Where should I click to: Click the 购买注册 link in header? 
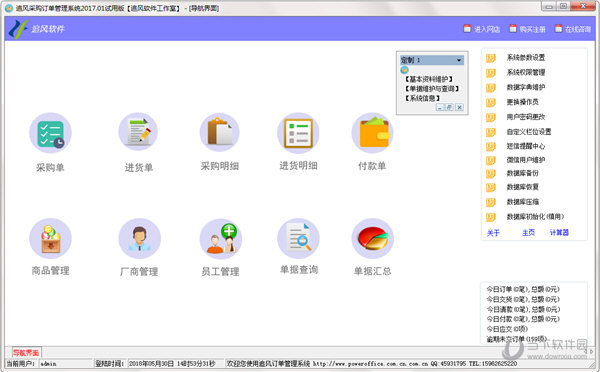tap(527, 29)
